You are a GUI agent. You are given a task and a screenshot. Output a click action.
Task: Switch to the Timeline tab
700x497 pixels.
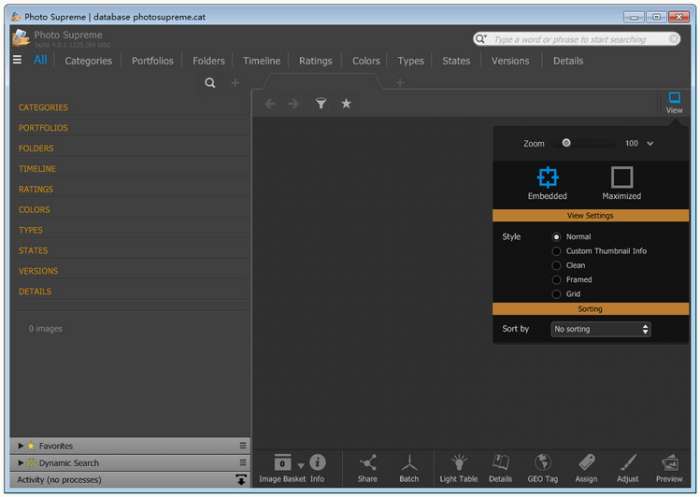(261, 61)
